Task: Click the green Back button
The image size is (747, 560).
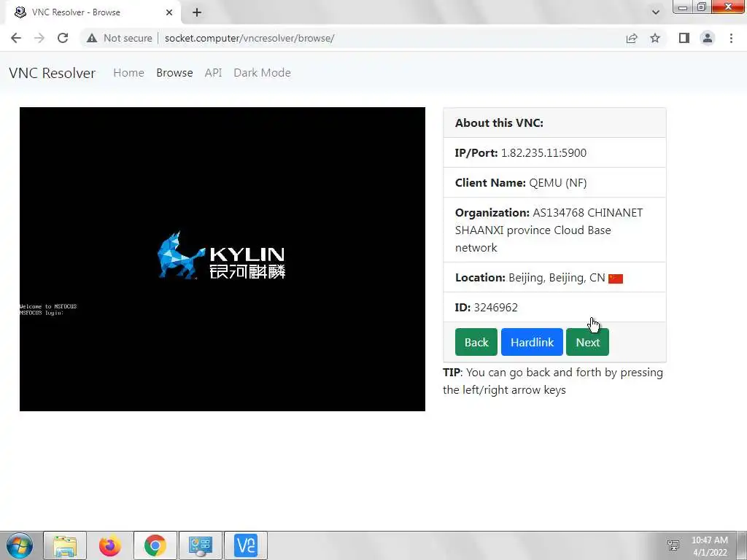Action: point(476,342)
